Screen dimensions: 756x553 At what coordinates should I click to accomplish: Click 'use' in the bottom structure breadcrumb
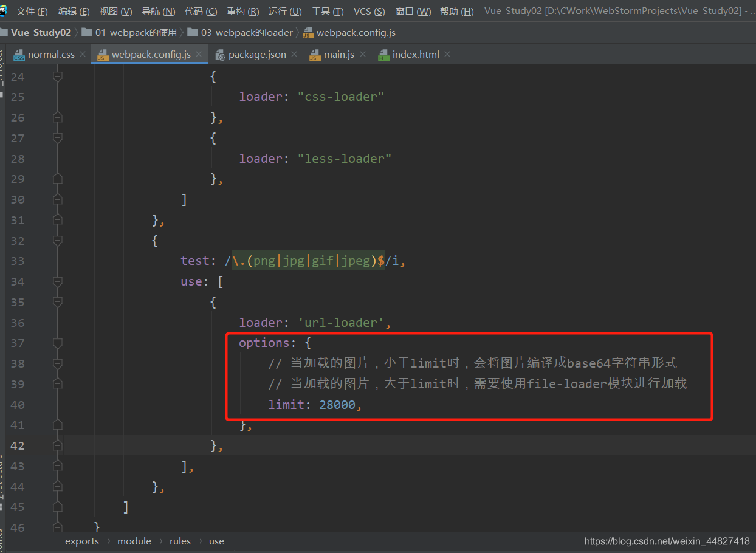(x=216, y=541)
